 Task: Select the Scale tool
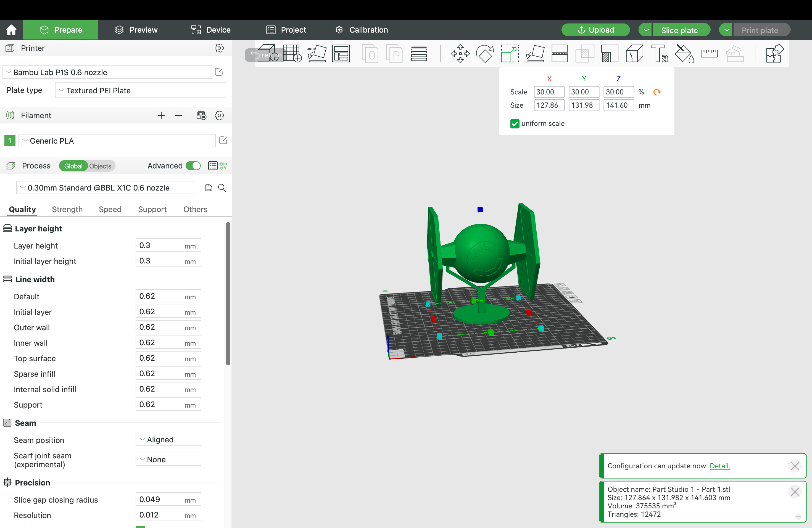coord(510,54)
